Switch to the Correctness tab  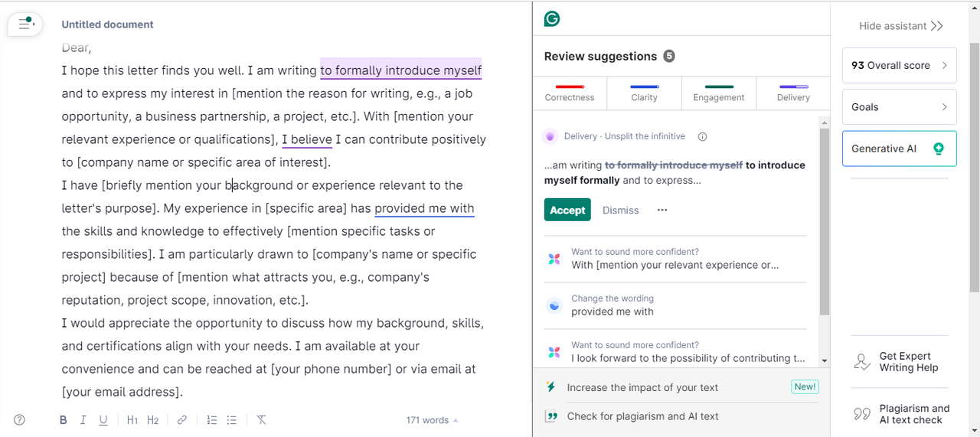570,93
